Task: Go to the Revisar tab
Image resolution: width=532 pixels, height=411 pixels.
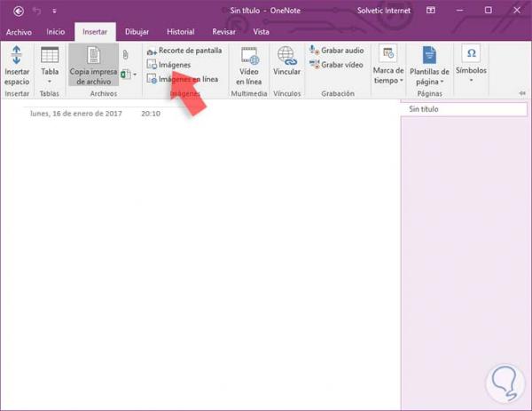Action: coord(223,32)
